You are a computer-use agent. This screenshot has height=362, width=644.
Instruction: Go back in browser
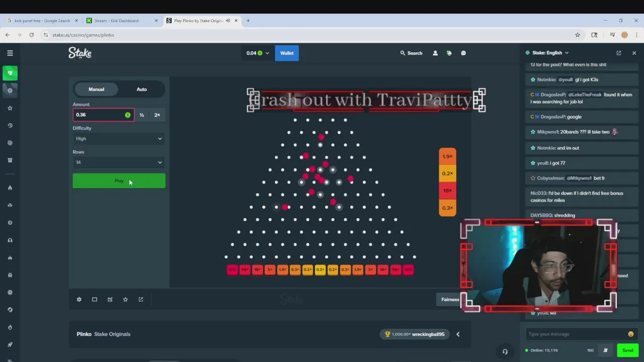click(7, 35)
